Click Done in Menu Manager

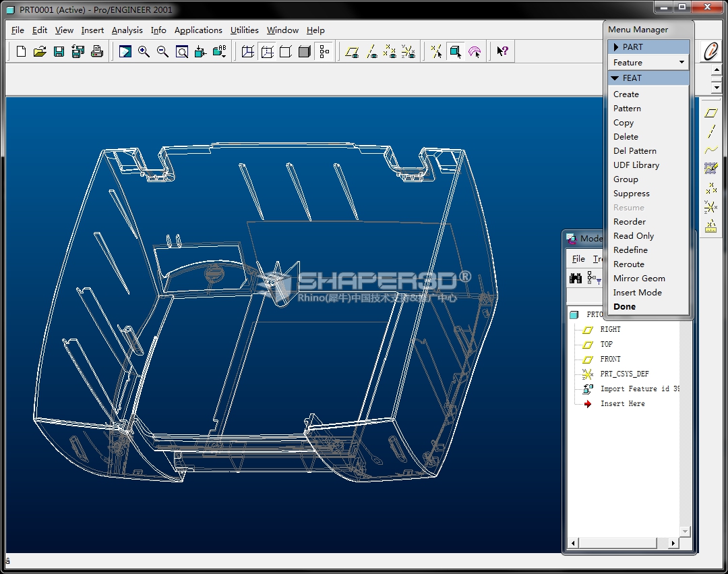pos(624,306)
